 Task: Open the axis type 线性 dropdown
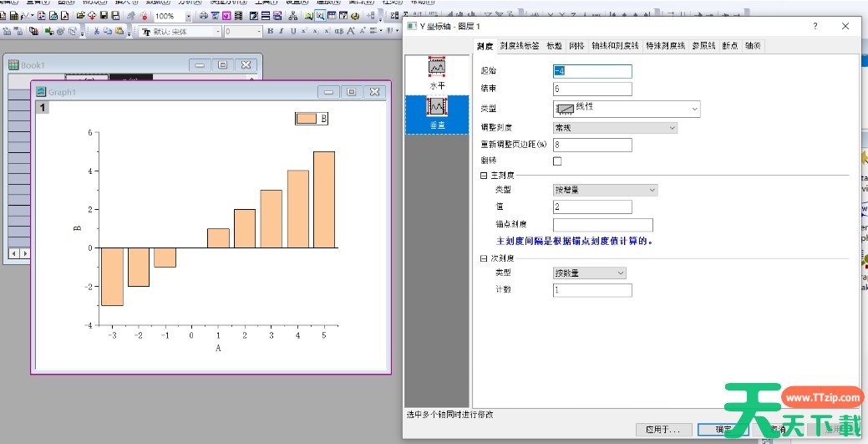tap(627, 109)
